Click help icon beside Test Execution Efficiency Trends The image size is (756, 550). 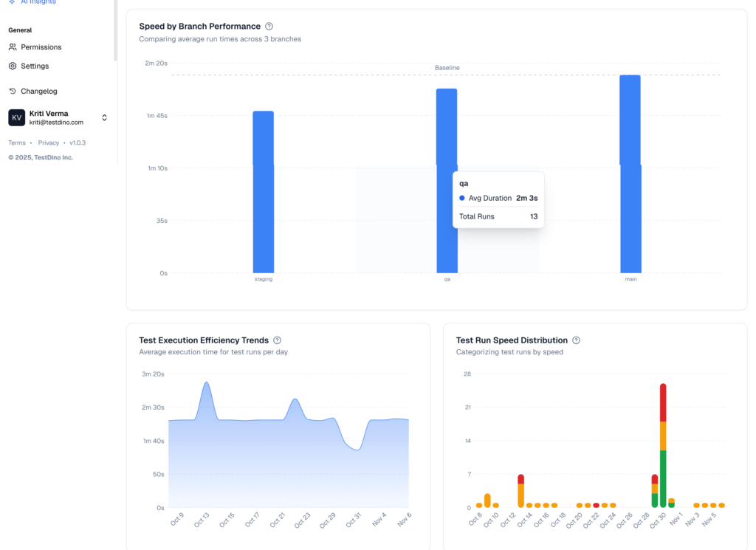(x=277, y=340)
